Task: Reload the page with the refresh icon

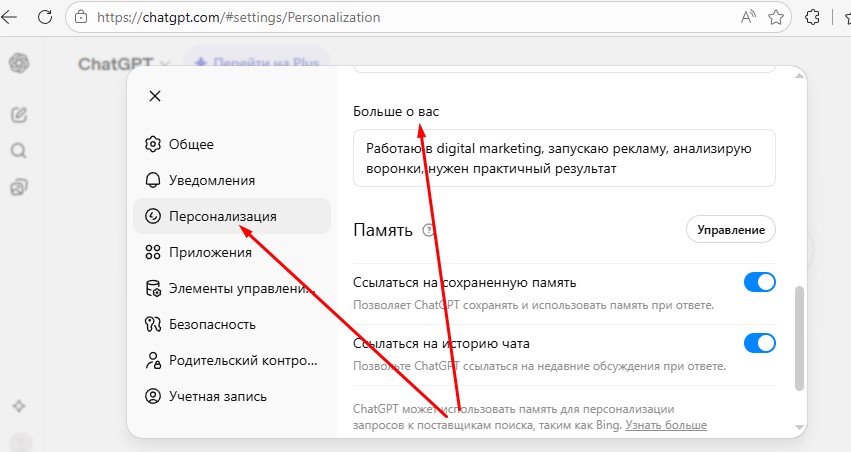Action: point(45,17)
